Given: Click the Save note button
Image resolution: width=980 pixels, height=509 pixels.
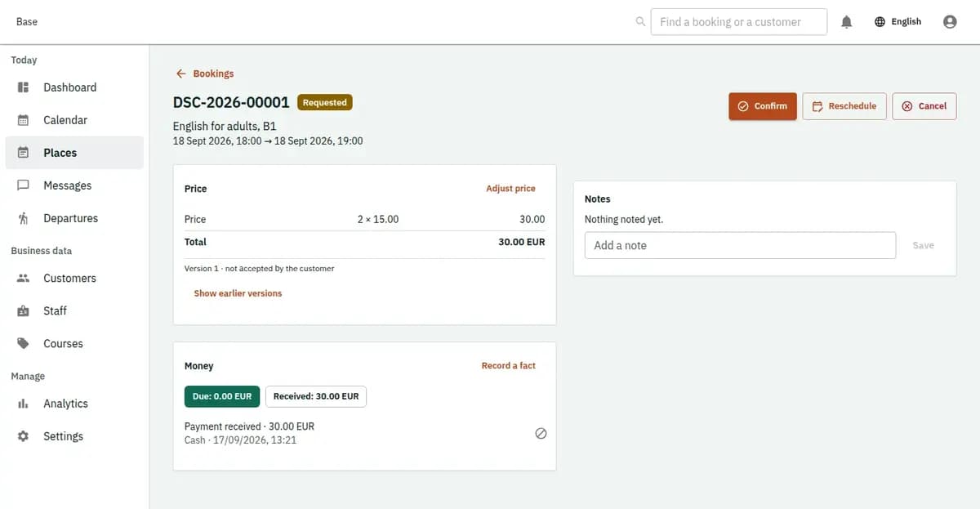Looking at the screenshot, I should 923,245.
